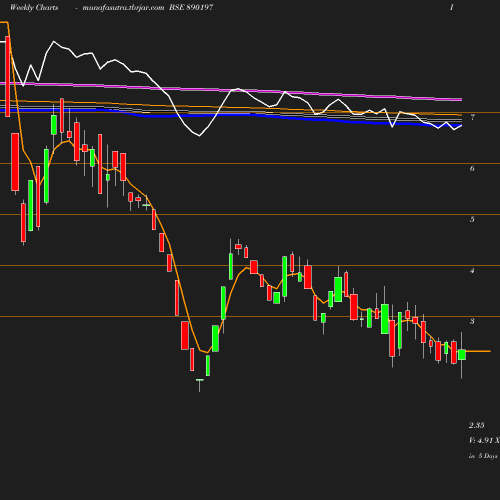Click the "in 5 Days" label
This screenshot has height=500, width=500.
pos(483,456)
